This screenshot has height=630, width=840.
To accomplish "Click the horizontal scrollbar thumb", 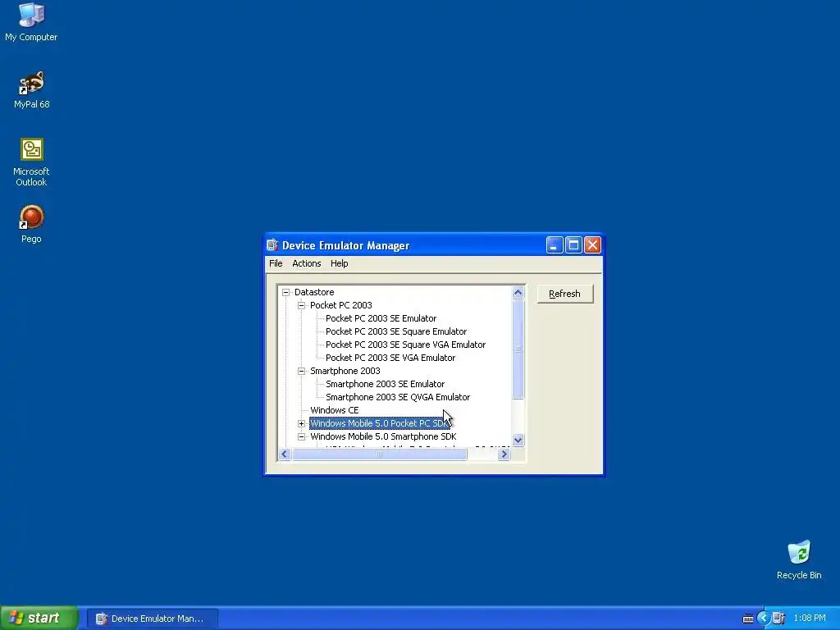I will 379,454.
